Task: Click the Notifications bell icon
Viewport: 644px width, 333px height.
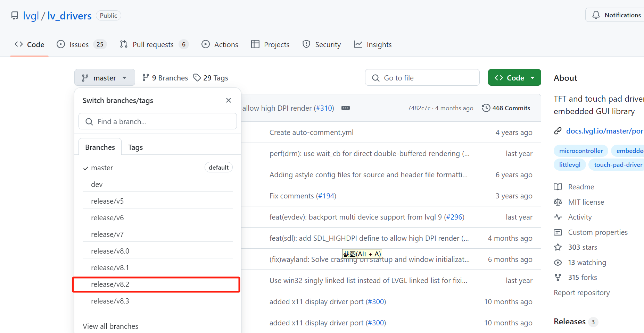Action: tap(596, 15)
